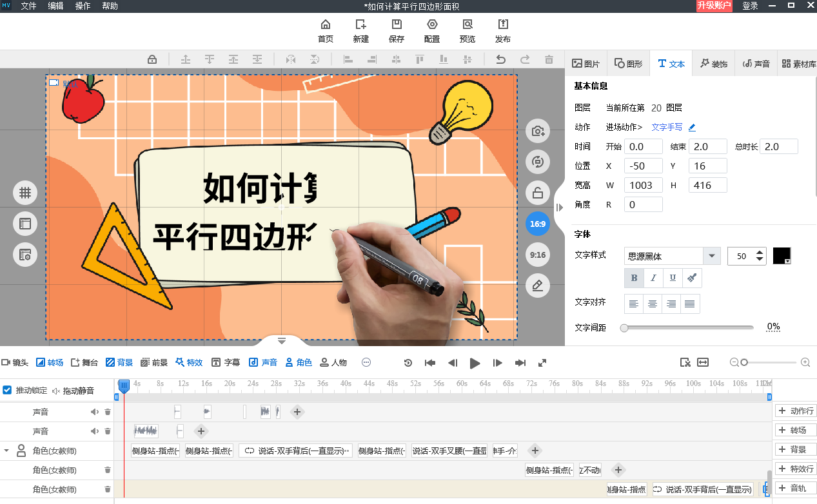Delete the first 声音 track via trash icon
Image resolution: width=817 pixels, height=504 pixels.
[108, 412]
